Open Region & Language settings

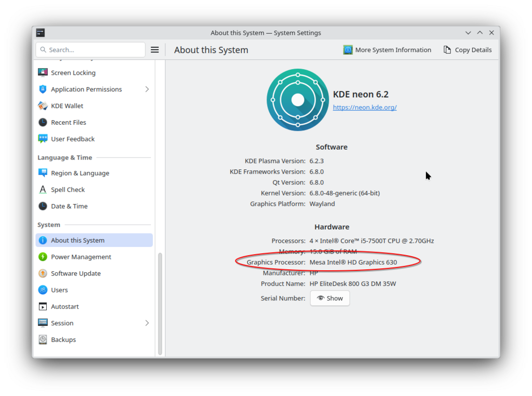[x=94, y=173]
